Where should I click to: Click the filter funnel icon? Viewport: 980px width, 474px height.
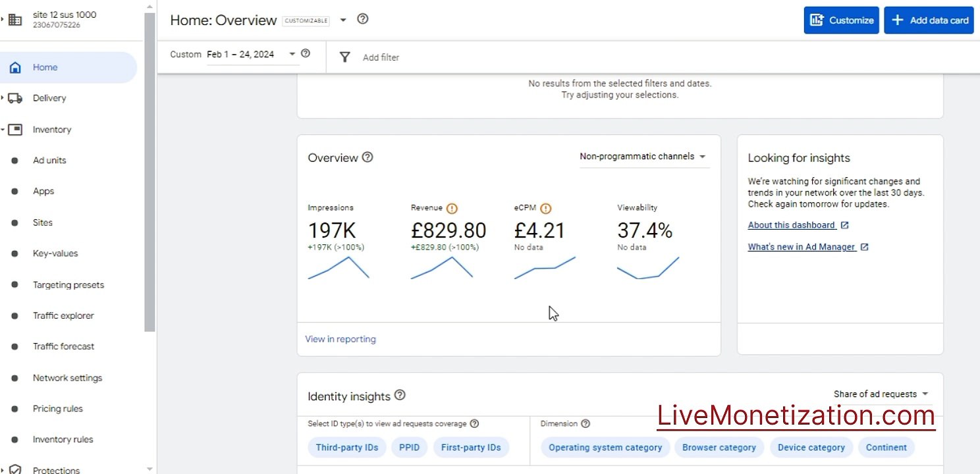(x=344, y=57)
